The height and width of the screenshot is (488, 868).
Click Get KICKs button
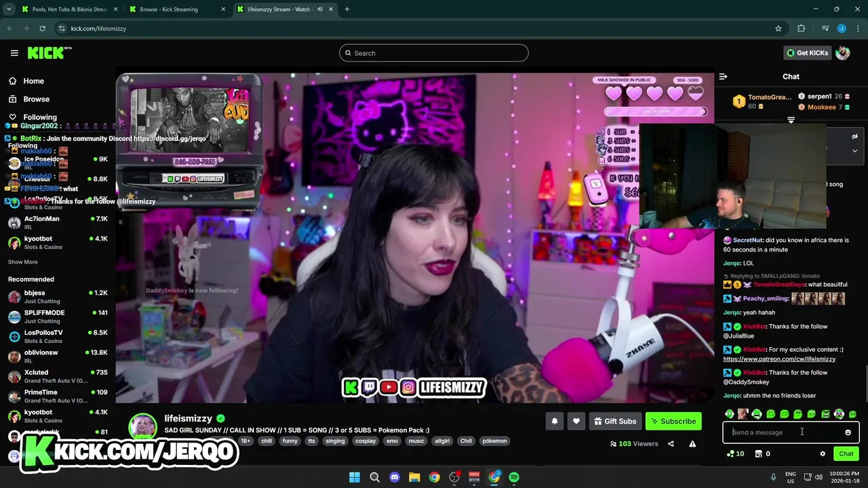point(807,53)
